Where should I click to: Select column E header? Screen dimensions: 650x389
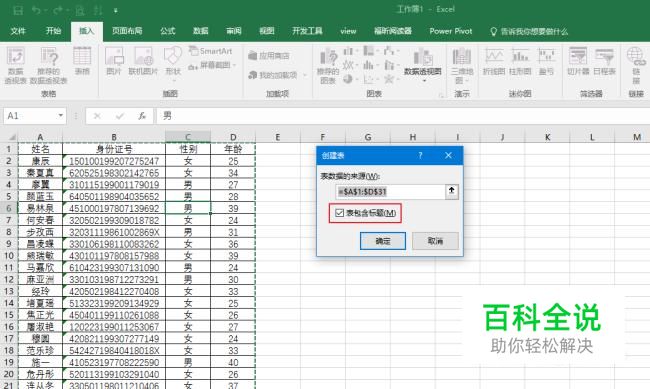click(278, 137)
